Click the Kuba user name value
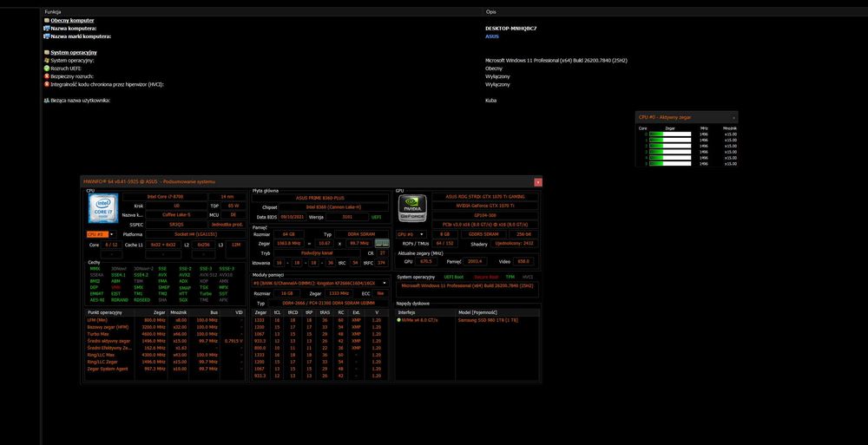868x445 pixels. click(x=491, y=101)
